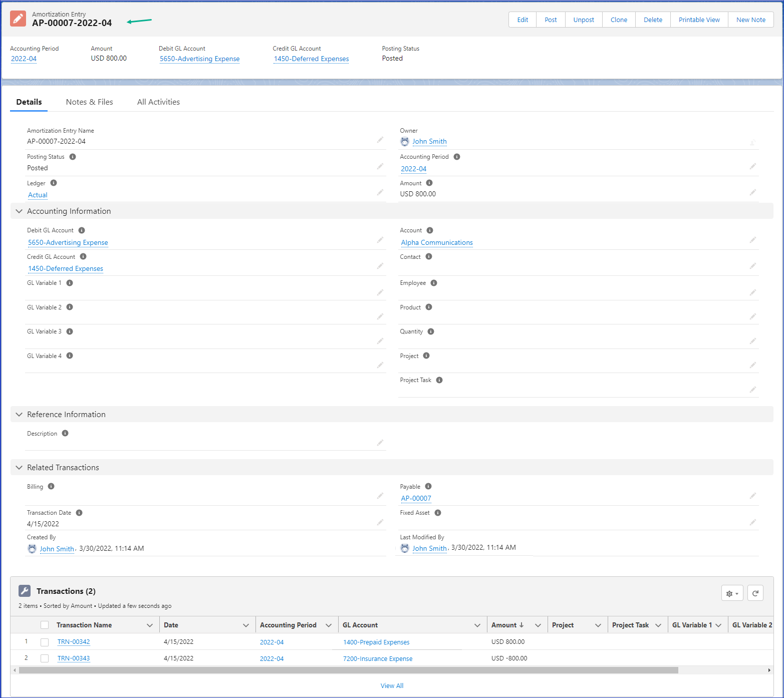Switch to the Notes & Files tab

tap(89, 102)
